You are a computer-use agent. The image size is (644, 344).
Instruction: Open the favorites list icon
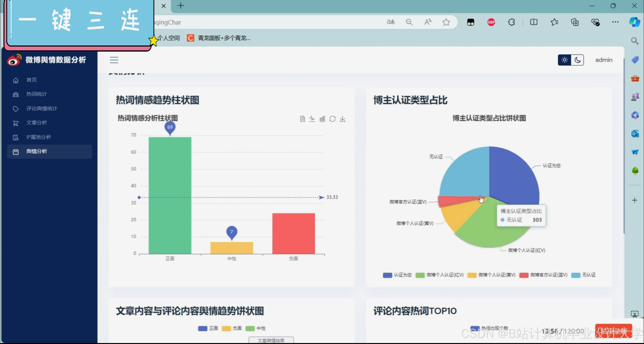coord(554,22)
